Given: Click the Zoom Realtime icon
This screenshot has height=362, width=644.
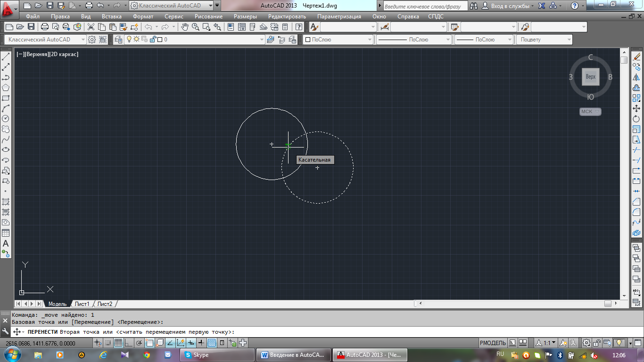Looking at the screenshot, I should tap(196, 27).
